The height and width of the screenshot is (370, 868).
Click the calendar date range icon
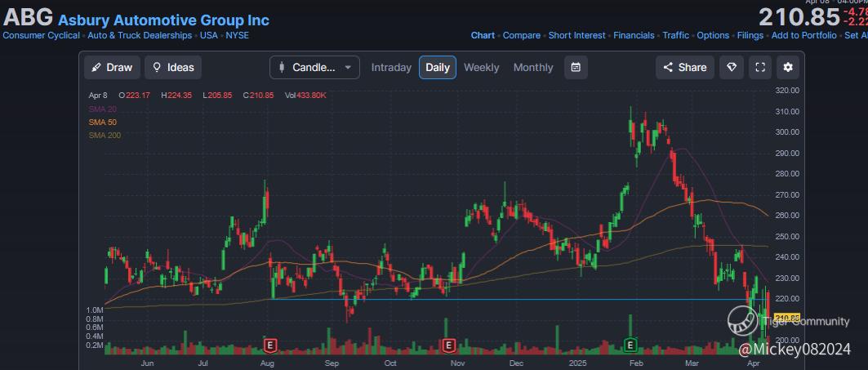[x=576, y=67]
